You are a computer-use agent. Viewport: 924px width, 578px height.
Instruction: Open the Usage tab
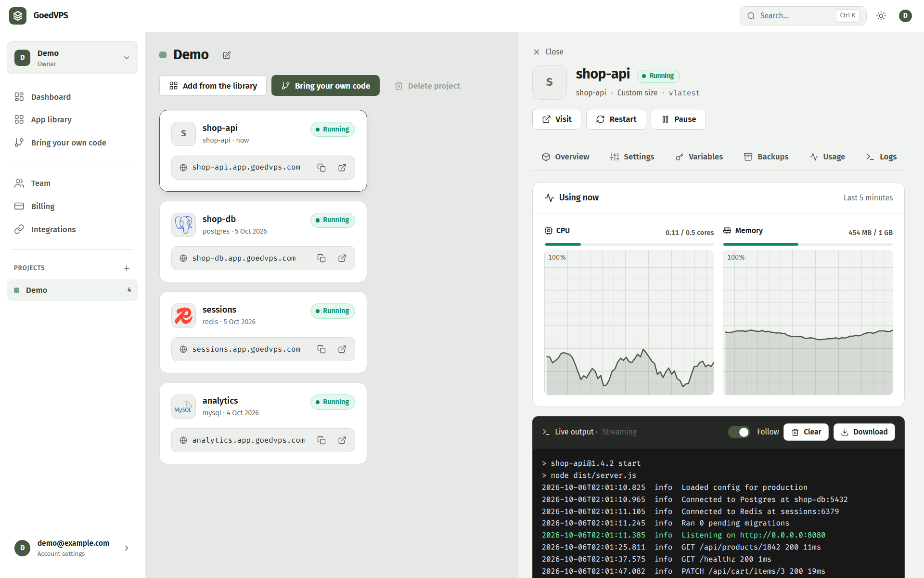click(x=827, y=157)
